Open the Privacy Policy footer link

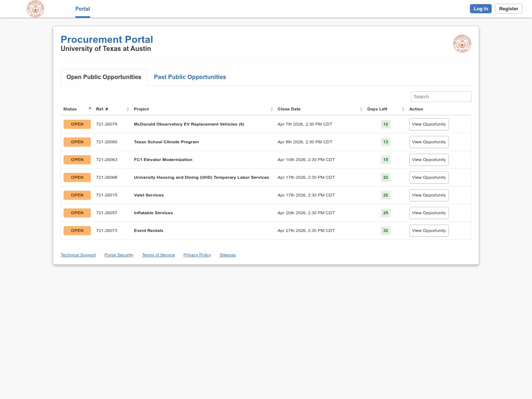pyautogui.click(x=197, y=255)
